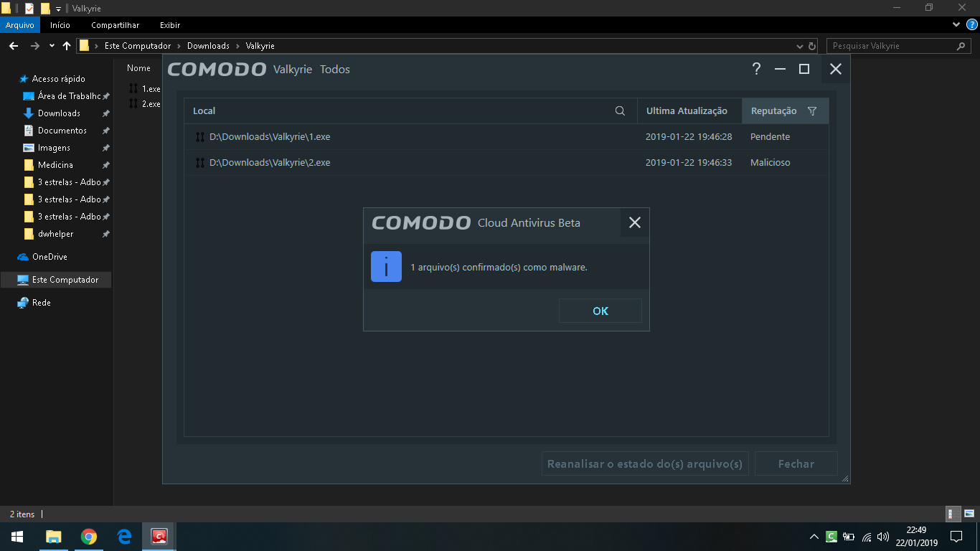The height and width of the screenshot is (551, 980).
Task: Select the D:\Downloads\Valkyrie\1.exe row in Valkyrie
Action: click(x=507, y=137)
